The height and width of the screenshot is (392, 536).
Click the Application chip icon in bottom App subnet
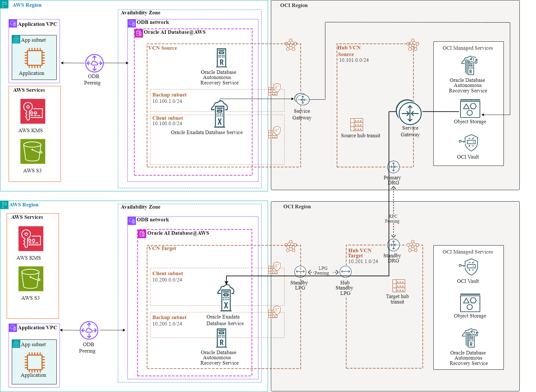pos(35,362)
